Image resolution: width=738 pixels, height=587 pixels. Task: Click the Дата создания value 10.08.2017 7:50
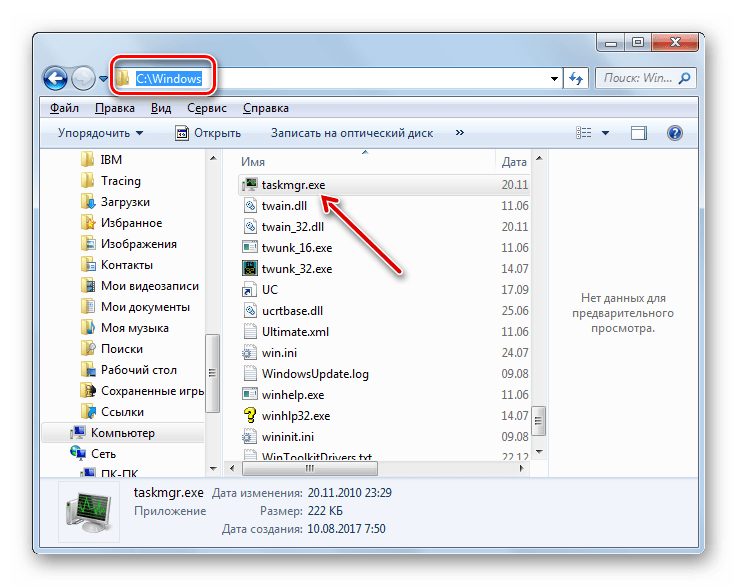pyautogui.click(x=346, y=529)
